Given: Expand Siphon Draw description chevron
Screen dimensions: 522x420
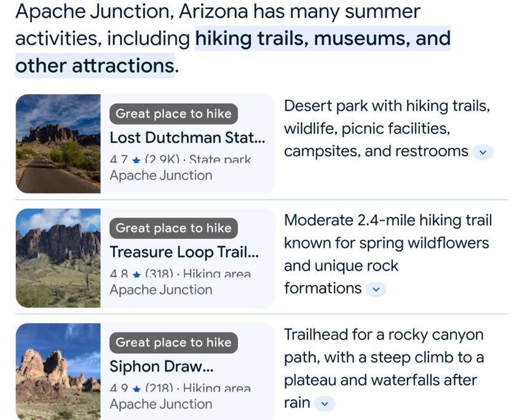Looking at the screenshot, I should [x=325, y=403].
